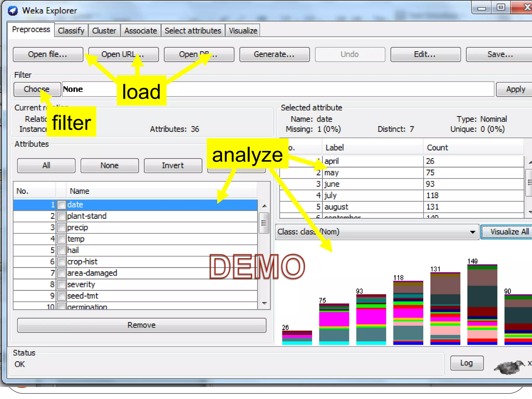The image size is (532, 399).
Task: Switch to the Classify tab
Action: [x=71, y=31]
